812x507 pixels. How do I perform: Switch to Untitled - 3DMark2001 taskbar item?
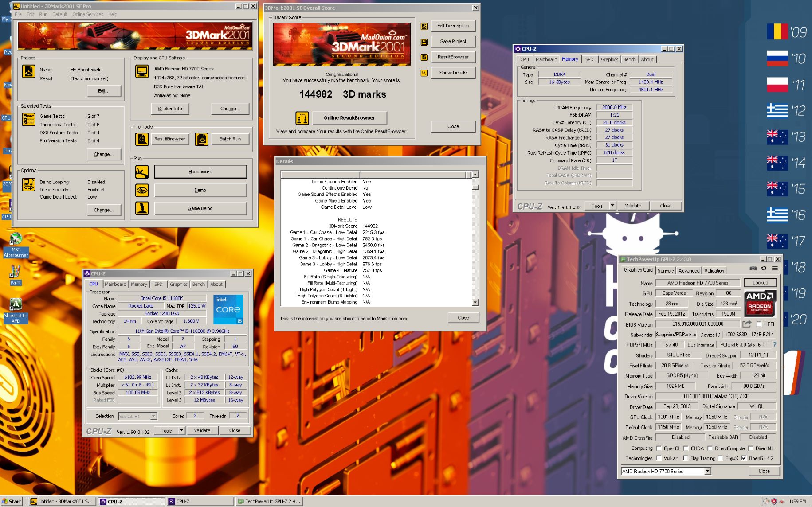coord(62,502)
